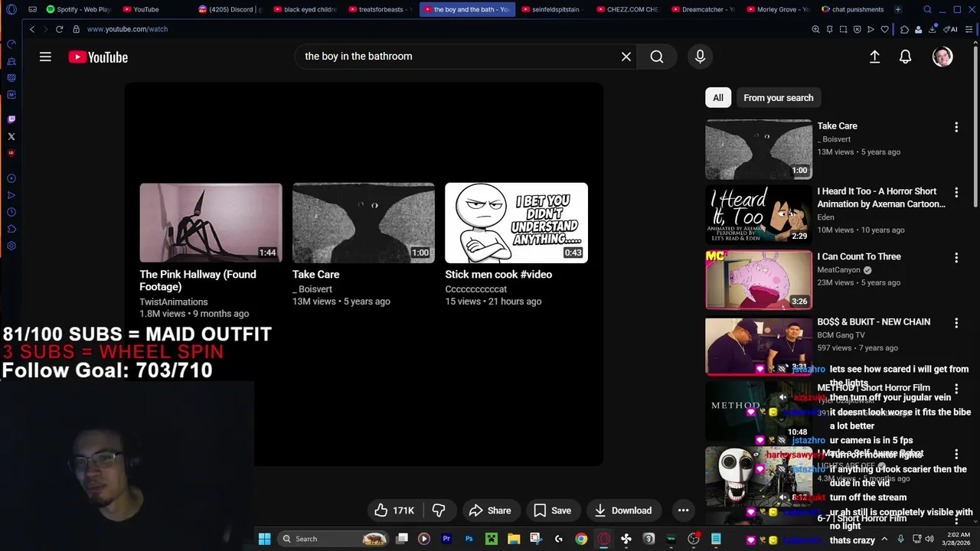This screenshot has width=980, height=551.
Task: Open X (Twitter) in Opera sidebar
Action: point(11,136)
